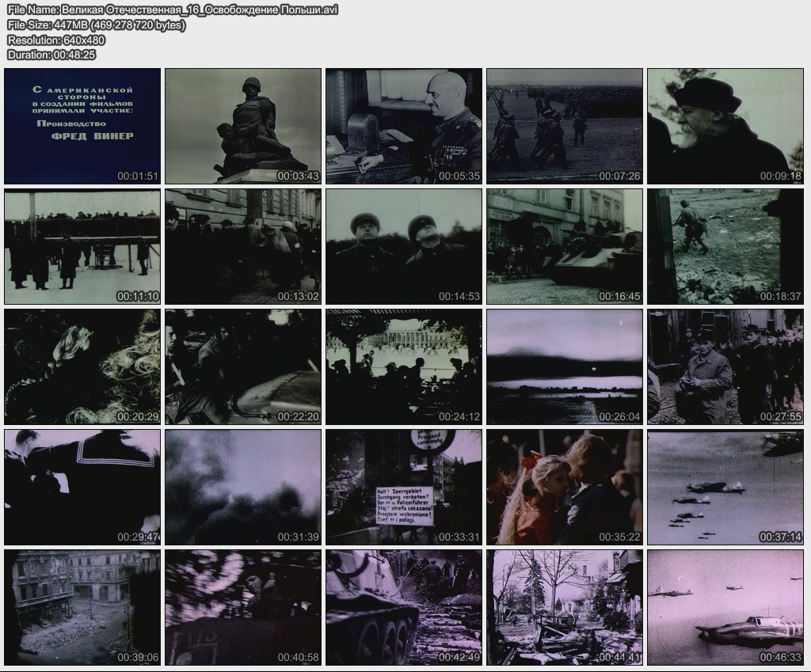Open the snowy gallows crowd frame at 00:11:10
Viewport: 811px width, 672px height.
(x=82, y=246)
